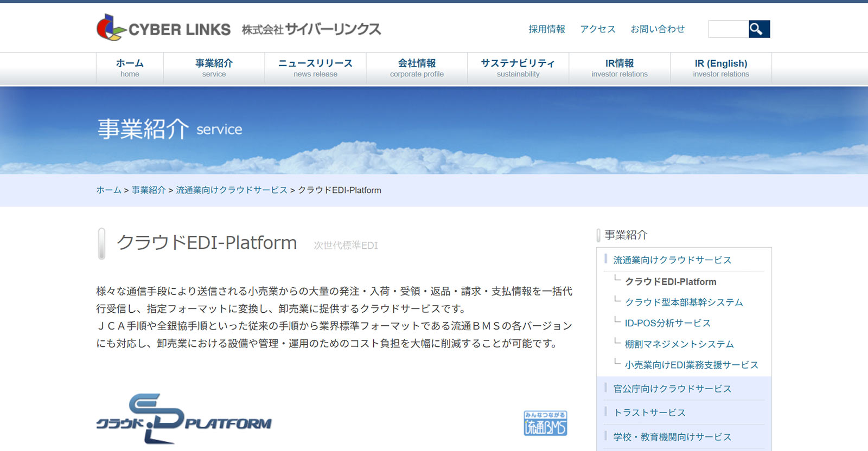The image size is (868, 451).
Task: Click the クラウドEDI Platform logo image
Action: 184,418
